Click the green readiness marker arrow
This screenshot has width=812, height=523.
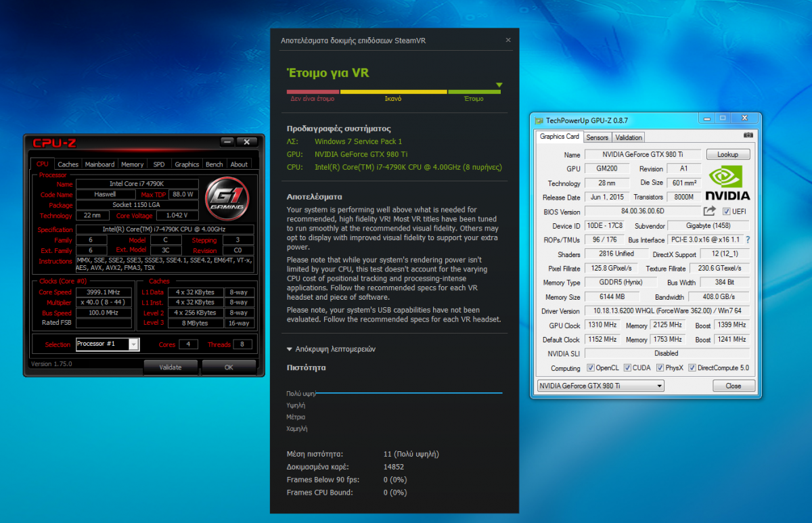click(x=499, y=85)
